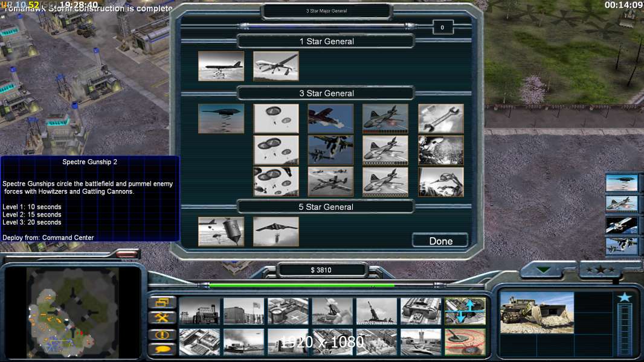Viewport: 644px width, 362px height.
Task: Select Spectre Gunship level 3 power
Action: [x=385, y=181]
